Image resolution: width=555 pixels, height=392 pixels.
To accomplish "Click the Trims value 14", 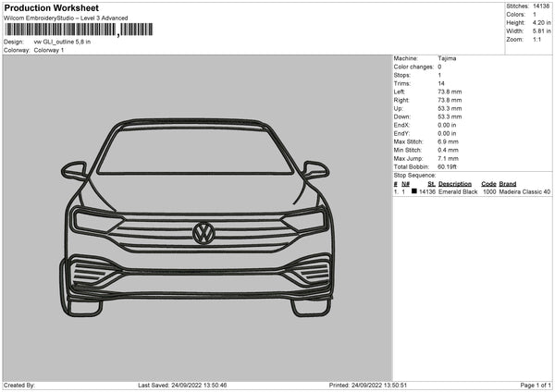I will 441,84.
